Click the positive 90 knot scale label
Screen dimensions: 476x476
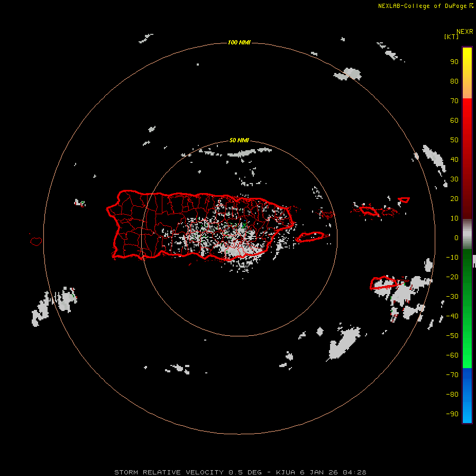[454, 62]
